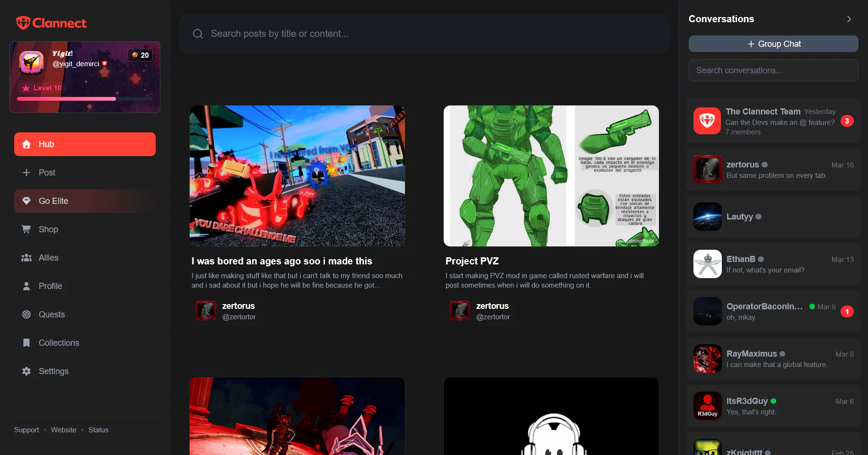Go to the Hub menu item
868x455 pixels.
click(85, 144)
